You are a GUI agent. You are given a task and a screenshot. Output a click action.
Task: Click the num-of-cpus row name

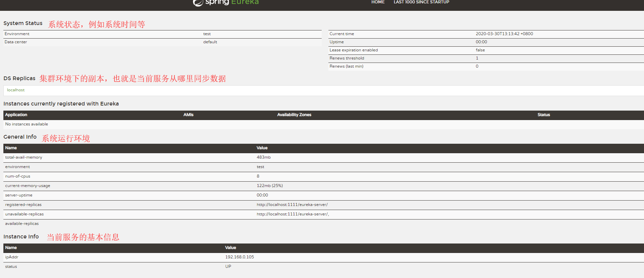(x=18, y=176)
